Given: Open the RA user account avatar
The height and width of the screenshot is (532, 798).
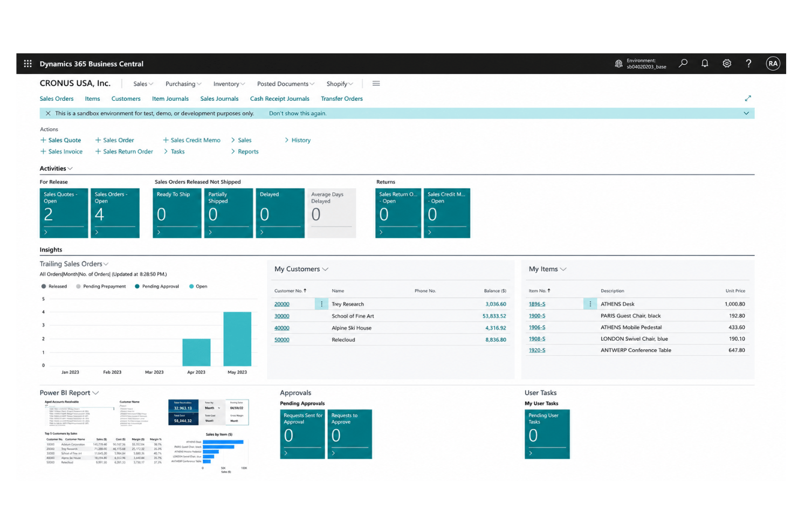Looking at the screenshot, I should (773, 63).
